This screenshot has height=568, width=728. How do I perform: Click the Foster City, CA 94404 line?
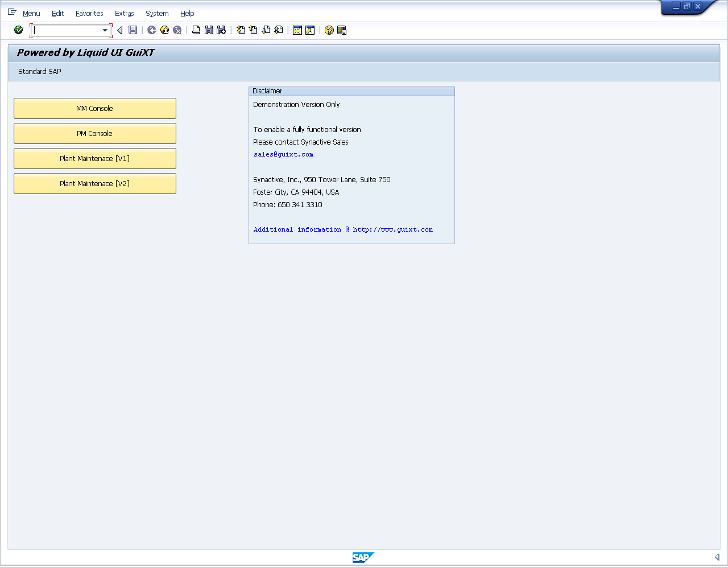(296, 192)
